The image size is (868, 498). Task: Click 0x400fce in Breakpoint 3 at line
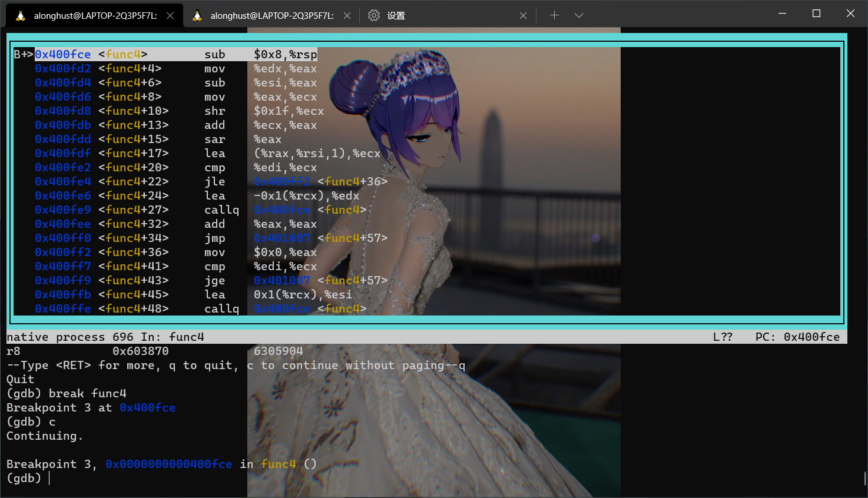(x=148, y=407)
